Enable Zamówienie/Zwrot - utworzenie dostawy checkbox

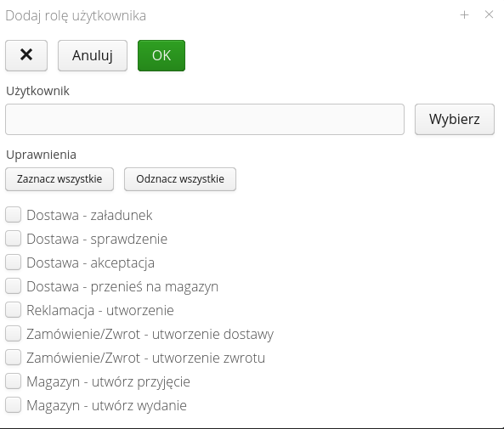tap(14, 334)
